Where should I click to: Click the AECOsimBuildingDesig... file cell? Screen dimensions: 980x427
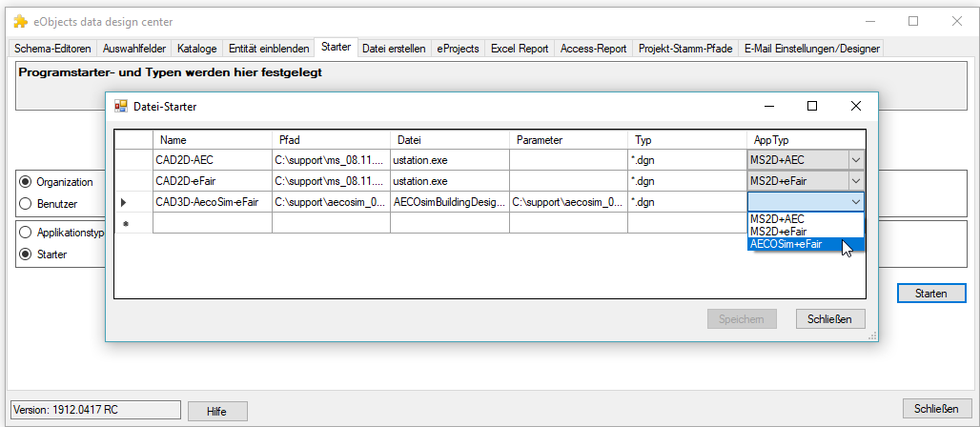(x=450, y=202)
